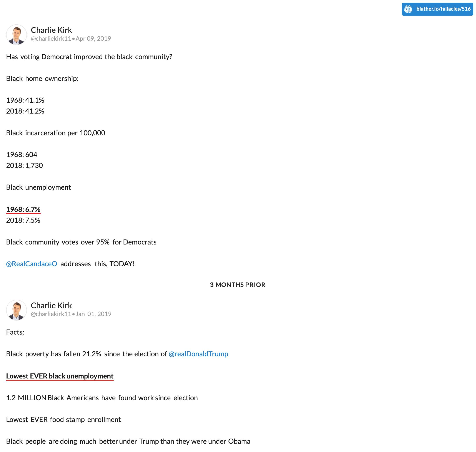Click the brain logo icon in badge
Viewport: 476px width, 452px height.
(408, 9)
